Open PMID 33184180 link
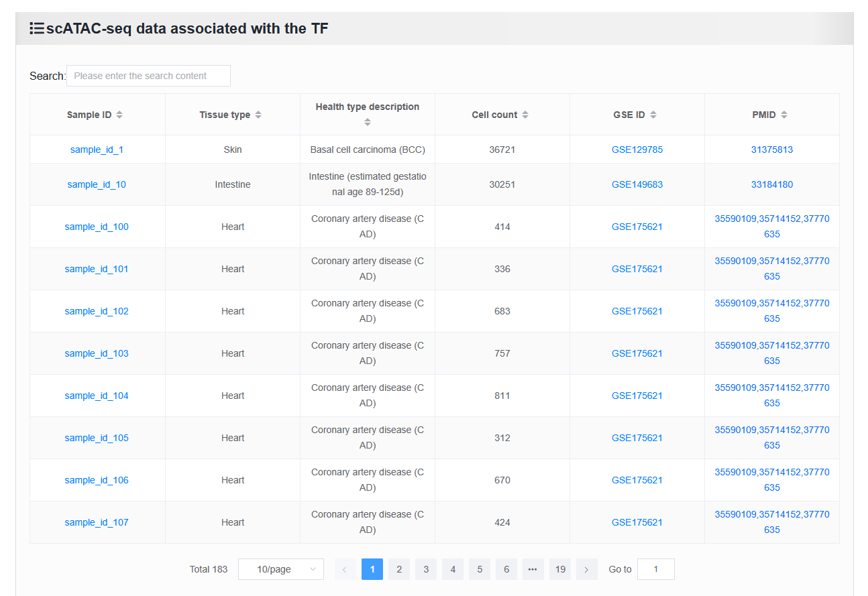 pos(772,184)
